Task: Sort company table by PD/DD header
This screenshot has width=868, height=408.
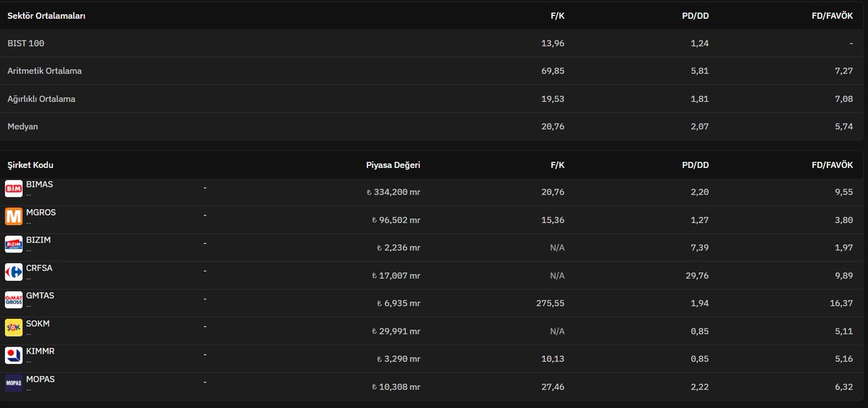Action: pyautogui.click(x=695, y=165)
